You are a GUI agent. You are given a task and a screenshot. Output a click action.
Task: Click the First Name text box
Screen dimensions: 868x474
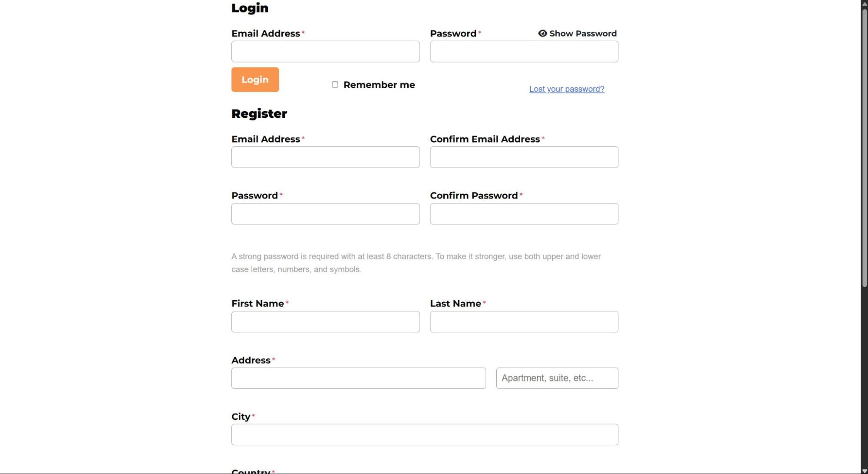pyautogui.click(x=325, y=322)
